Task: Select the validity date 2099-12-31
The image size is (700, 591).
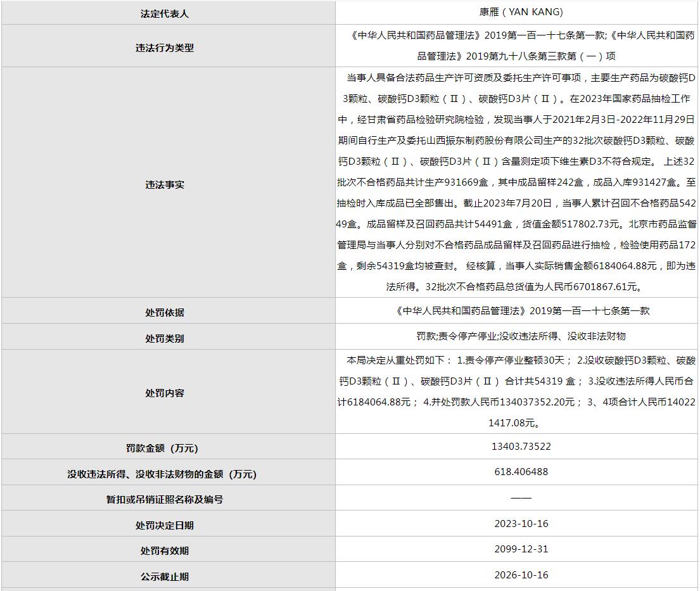Action: click(521, 549)
